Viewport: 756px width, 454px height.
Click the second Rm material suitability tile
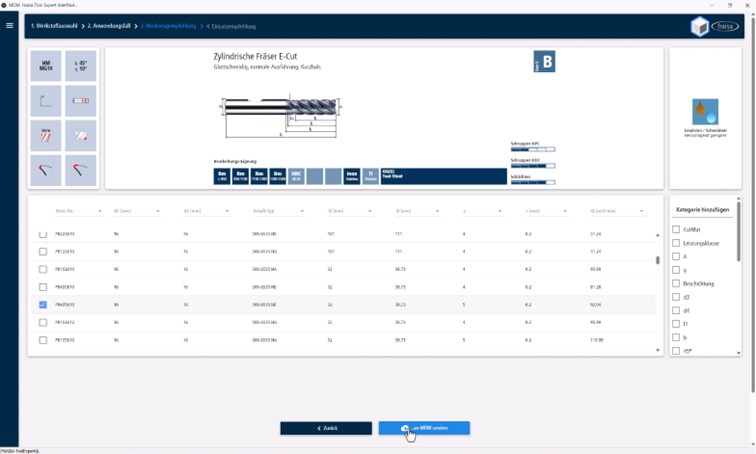point(241,176)
